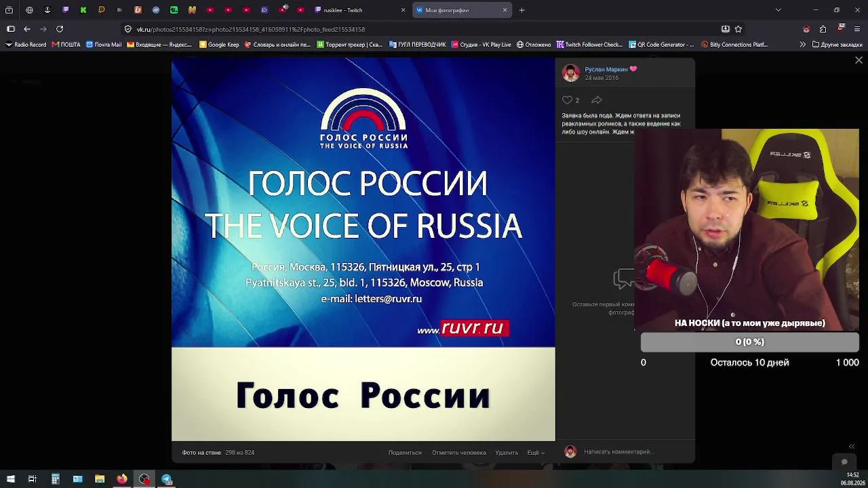
Task: Close the Мои фотографии tab
Action: tap(505, 10)
